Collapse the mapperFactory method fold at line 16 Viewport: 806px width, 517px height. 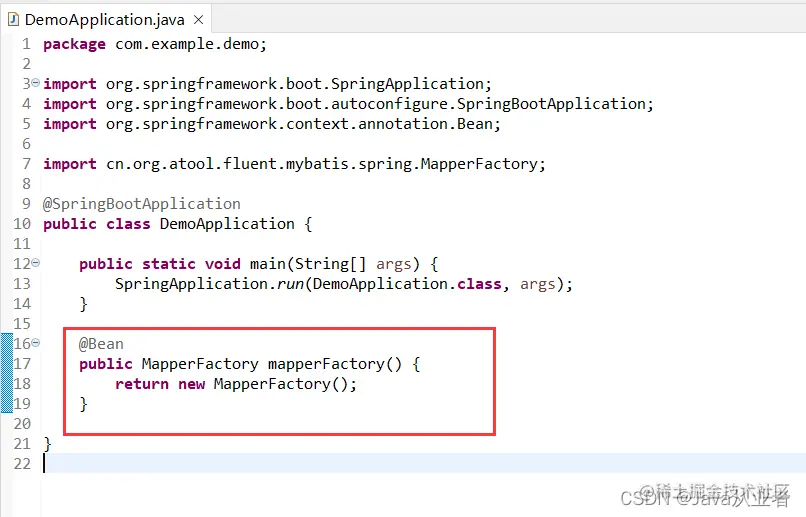click(35, 343)
